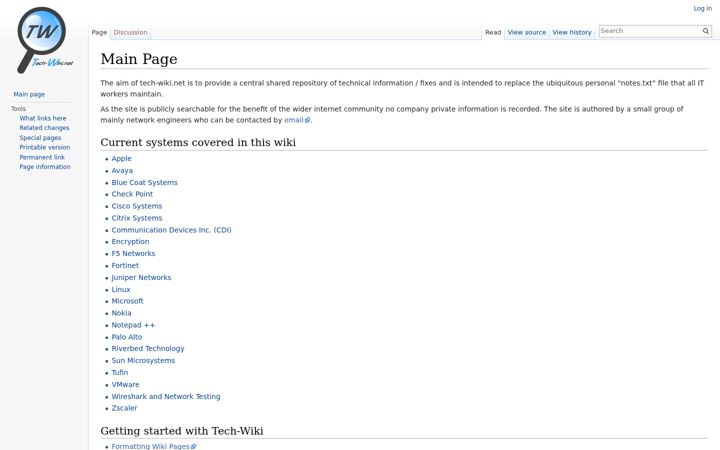Open Juniper Networks page
The image size is (720, 450).
pyautogui.click(x=141, y=277)
